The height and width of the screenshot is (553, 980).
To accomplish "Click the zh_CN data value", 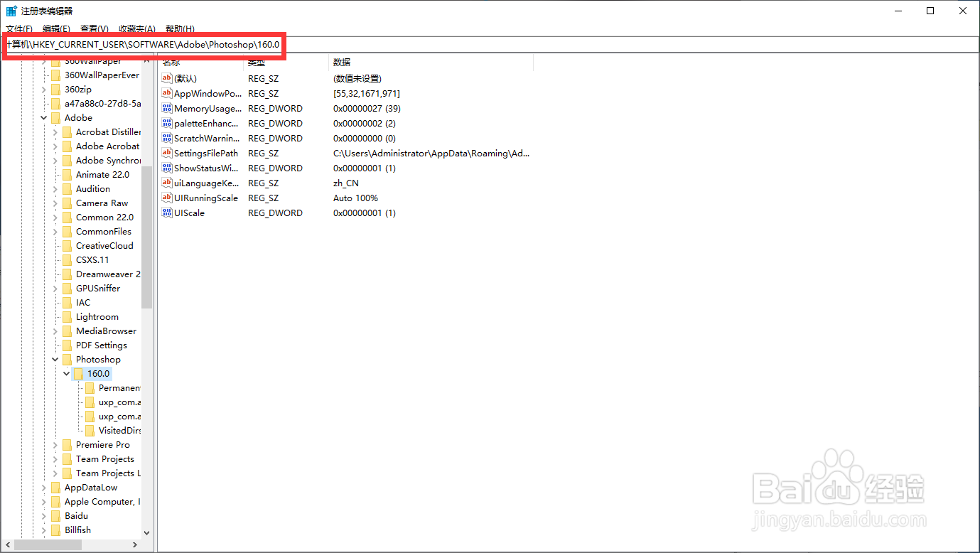I will [x=346, y=183].
